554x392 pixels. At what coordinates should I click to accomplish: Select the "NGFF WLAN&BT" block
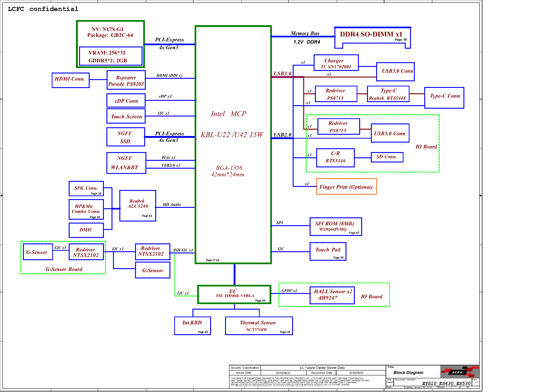126,163
